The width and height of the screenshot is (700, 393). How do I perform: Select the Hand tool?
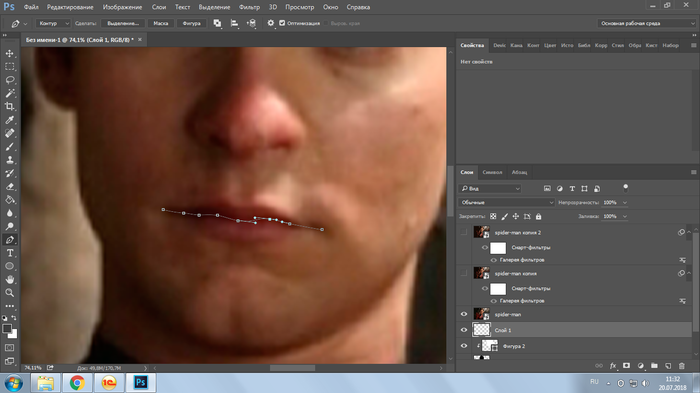9,280
